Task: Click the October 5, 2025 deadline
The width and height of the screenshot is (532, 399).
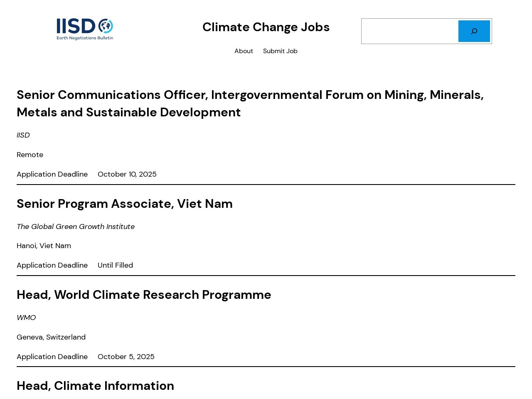Action: tap(126, 357)
